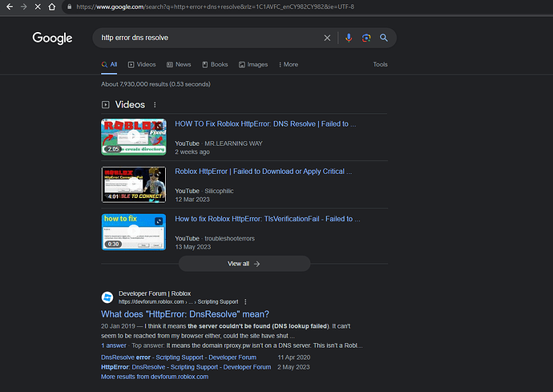Open the Videos section options menu
553x392 pixels.
pyautogui.click(x=155, y=105)
